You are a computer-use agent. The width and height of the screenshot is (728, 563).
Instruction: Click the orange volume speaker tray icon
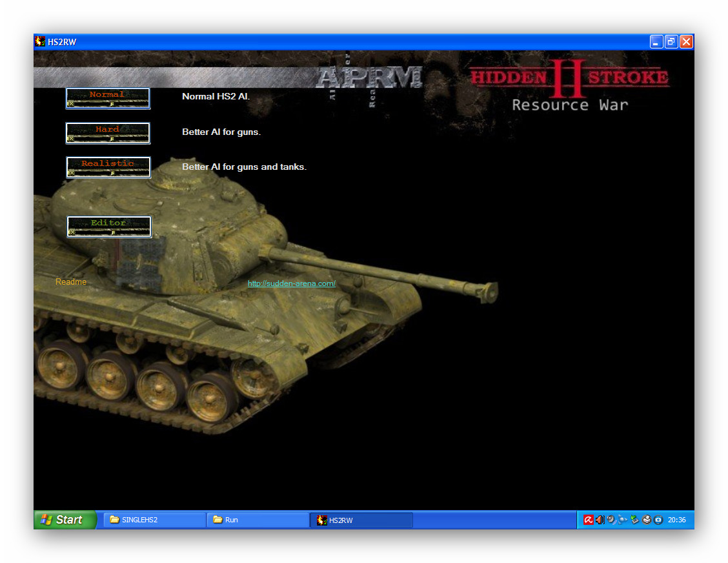[600, 520]
